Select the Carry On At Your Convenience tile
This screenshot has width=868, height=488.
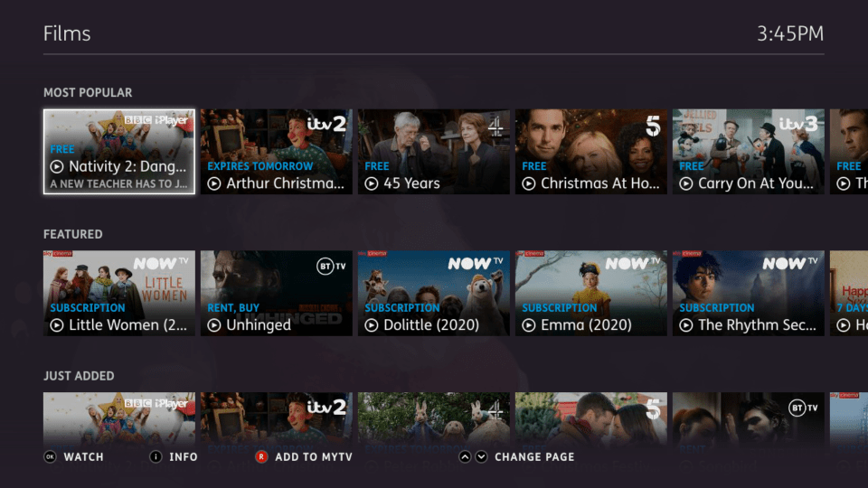pyautogui.click(x=749, y=152)
